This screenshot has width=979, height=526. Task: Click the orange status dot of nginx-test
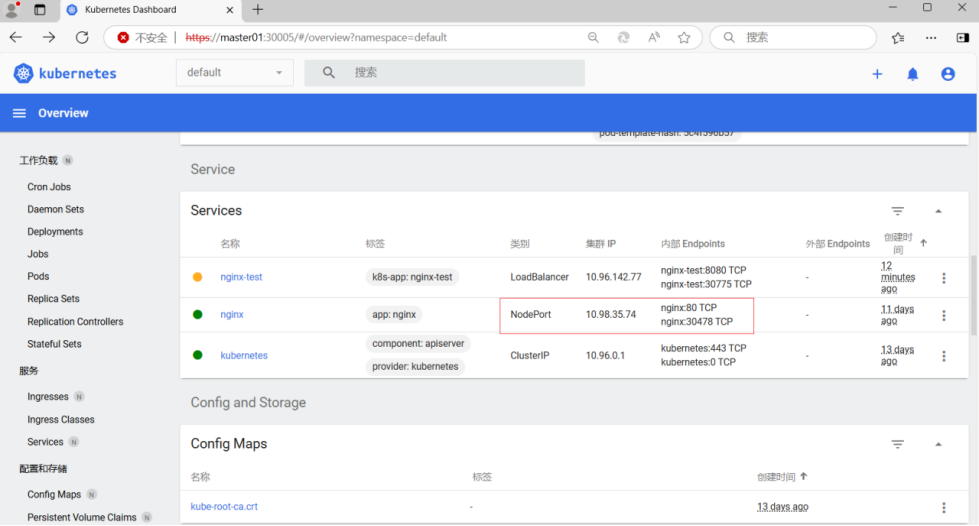(197, 277)
